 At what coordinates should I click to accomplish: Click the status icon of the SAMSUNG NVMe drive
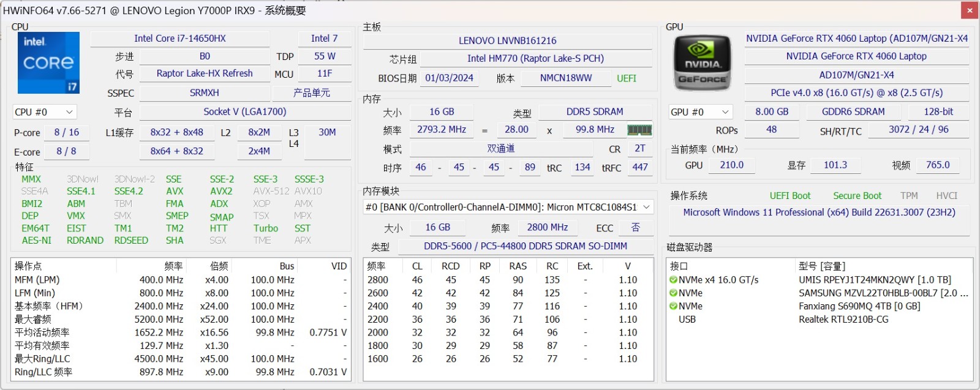673,293
